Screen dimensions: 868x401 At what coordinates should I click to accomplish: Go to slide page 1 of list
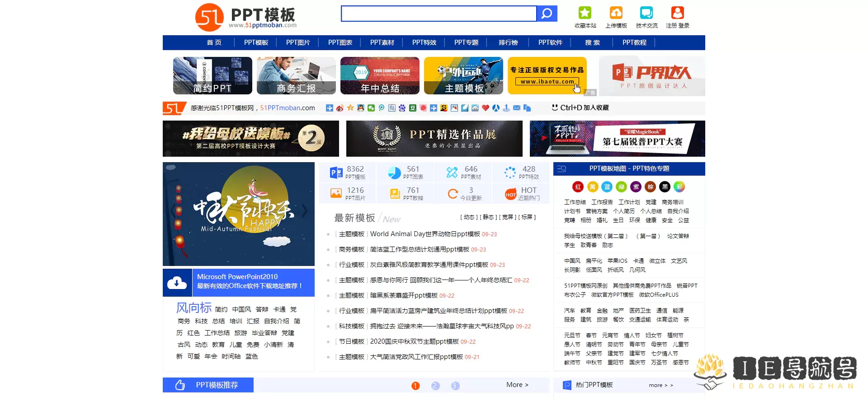(x=415, y=386)
